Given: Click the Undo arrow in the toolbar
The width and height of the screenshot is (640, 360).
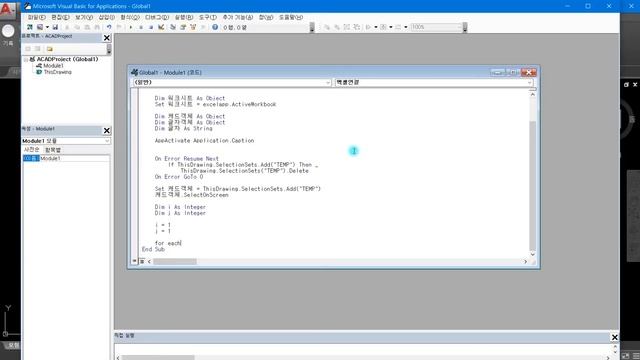Looking at the screenshot, I should point(109,27).
